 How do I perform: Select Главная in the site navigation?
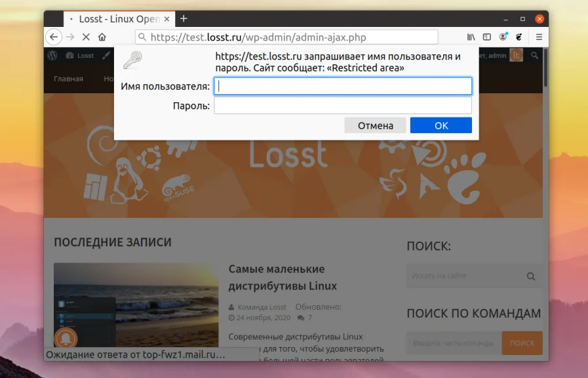coord(68,78)
